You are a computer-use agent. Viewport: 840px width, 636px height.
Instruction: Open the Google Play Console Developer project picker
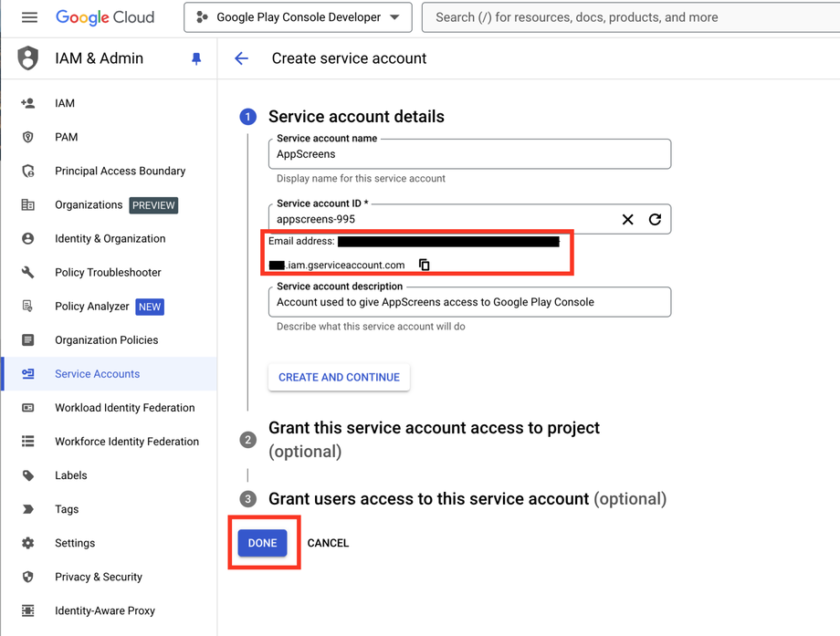tap(298, 17)
